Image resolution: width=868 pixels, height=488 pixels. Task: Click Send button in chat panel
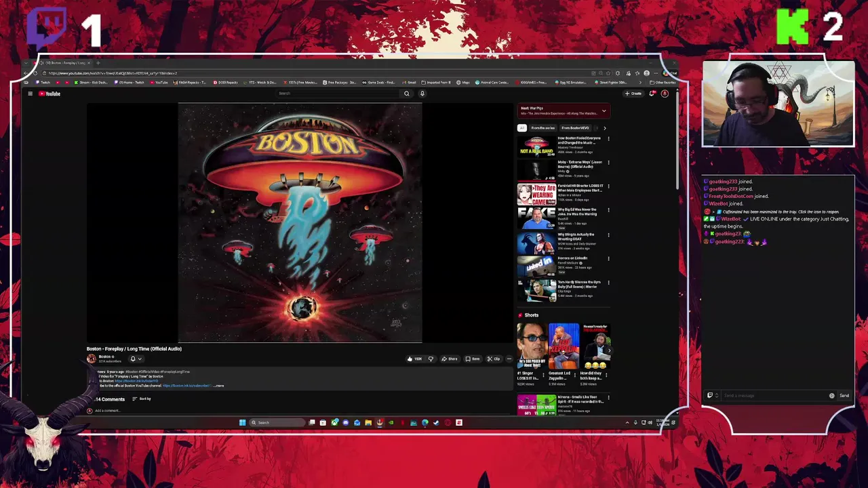(844, 395)
